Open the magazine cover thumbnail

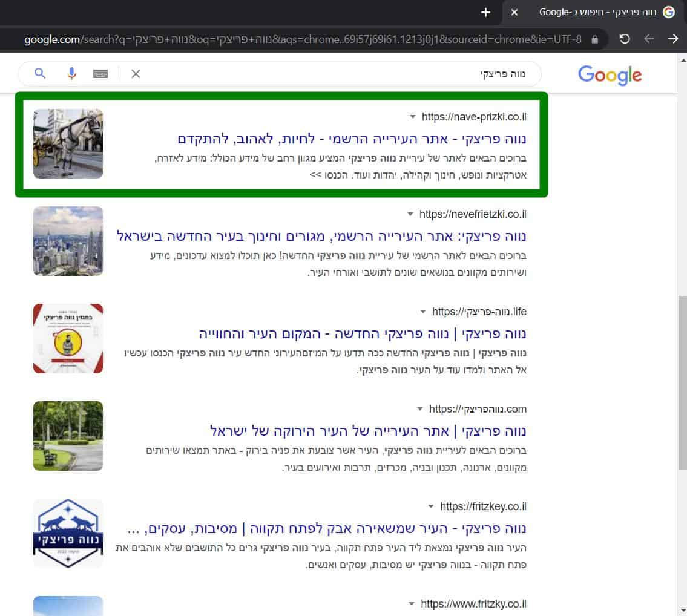click(x=68, y=338)
